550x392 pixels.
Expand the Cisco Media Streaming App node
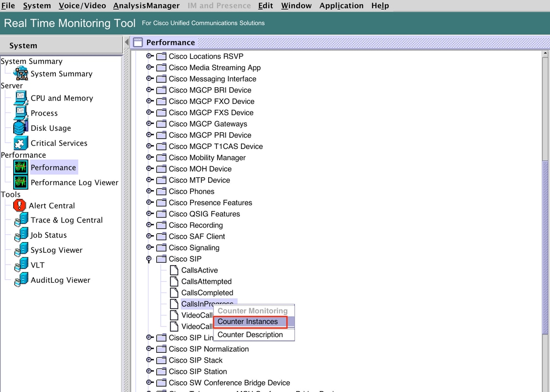150,67
